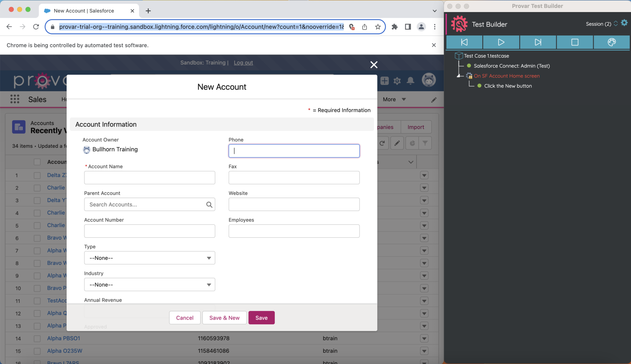Close the New Account dialog with X
631x364 pixels.
click(x=374, y=65)
